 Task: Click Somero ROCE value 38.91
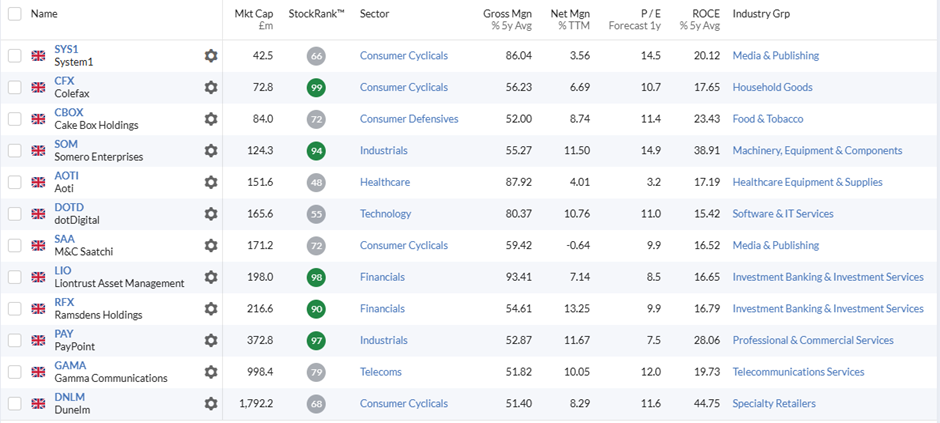[707, 150]
